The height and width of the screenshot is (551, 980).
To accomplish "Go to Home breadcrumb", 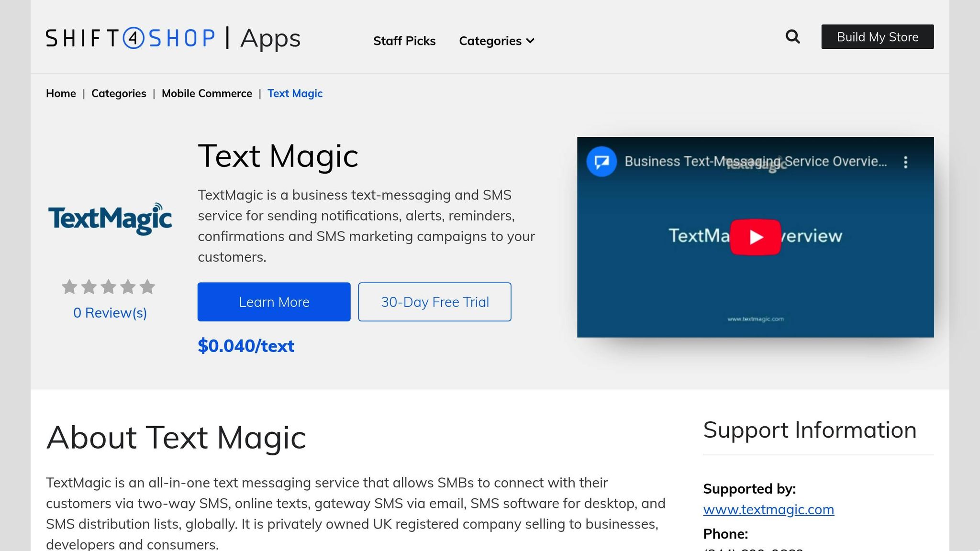I will pos(61,93).
